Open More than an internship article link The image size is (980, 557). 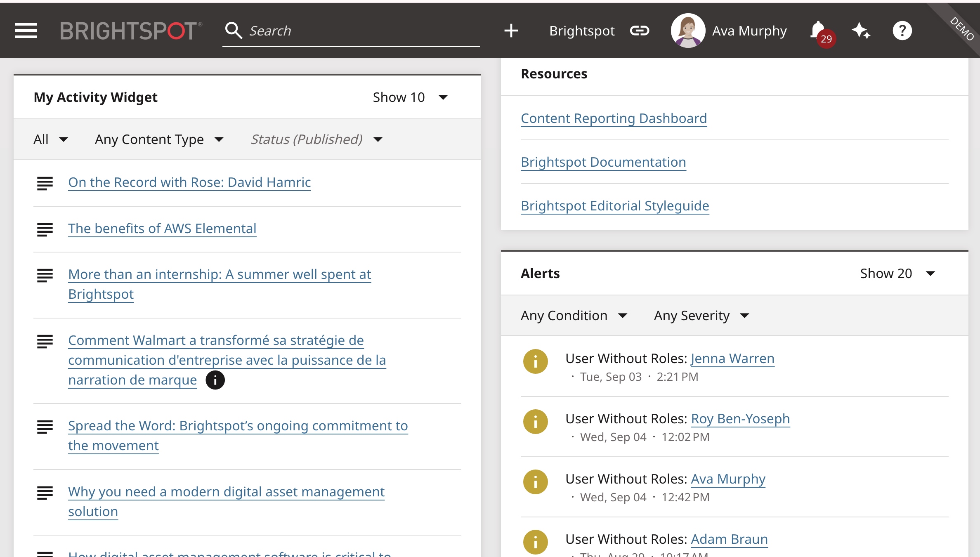coord(220,284)
